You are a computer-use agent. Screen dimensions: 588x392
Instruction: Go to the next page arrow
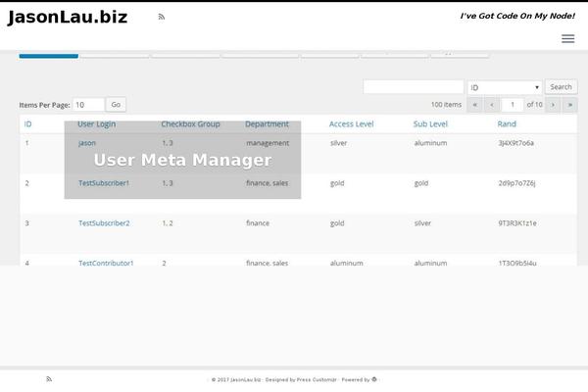(x=553, y=105)
